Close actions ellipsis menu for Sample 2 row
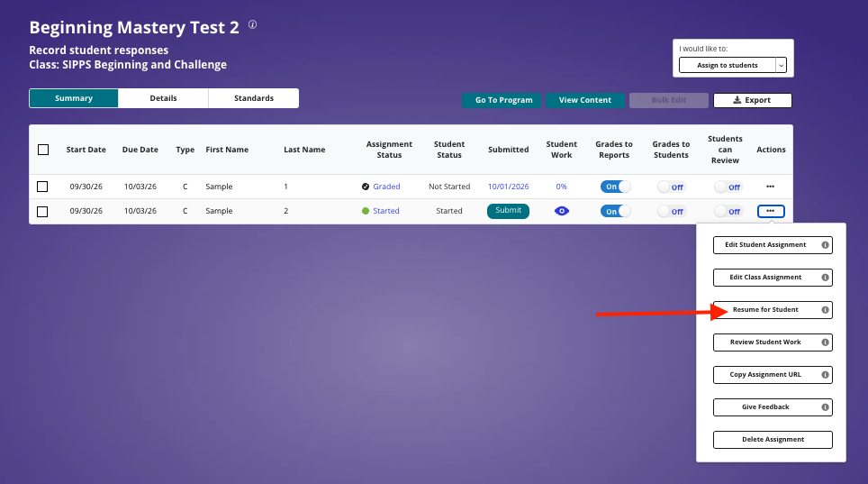 (x=771, y=211)
